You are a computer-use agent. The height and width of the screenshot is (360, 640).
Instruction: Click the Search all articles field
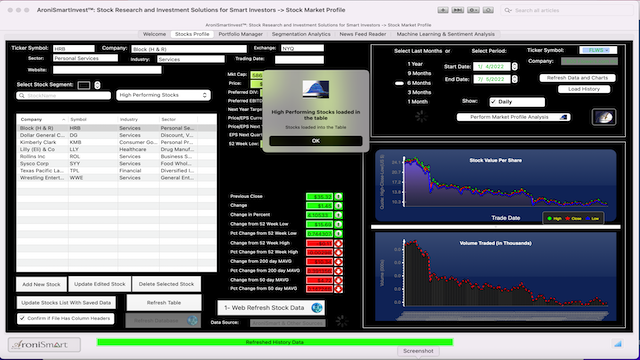tap(567, 10)
